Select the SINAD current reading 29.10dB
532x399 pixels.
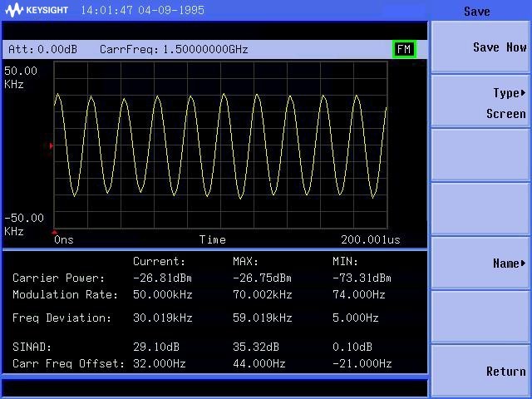pyautogui.click(x=157, y=347)
